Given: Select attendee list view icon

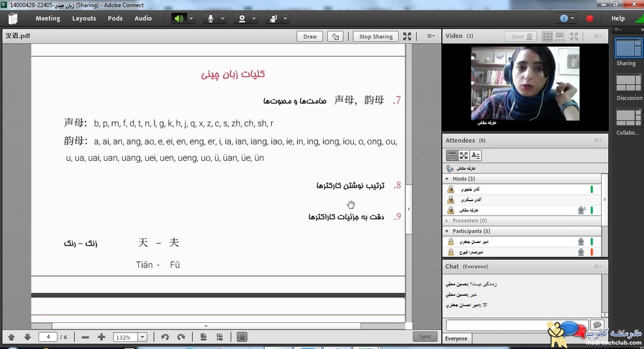Looking at the screenshot, I should pyautogui.click(x=452, y=156).
